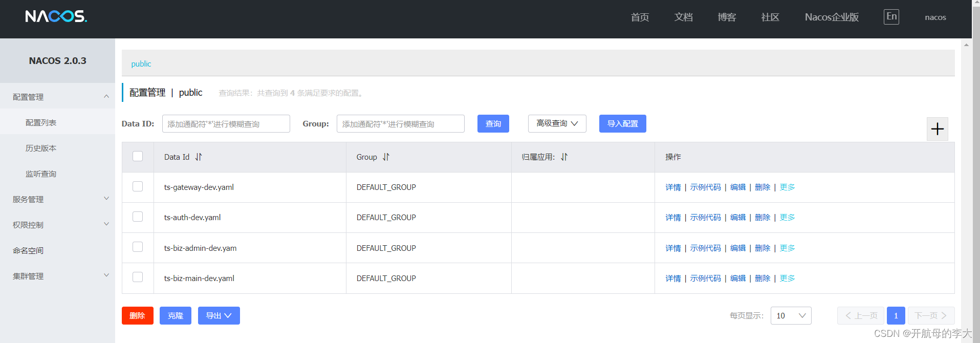980x343 pixels.
Task: Sort table by Group arrows
Action: (x=386, y=157)
